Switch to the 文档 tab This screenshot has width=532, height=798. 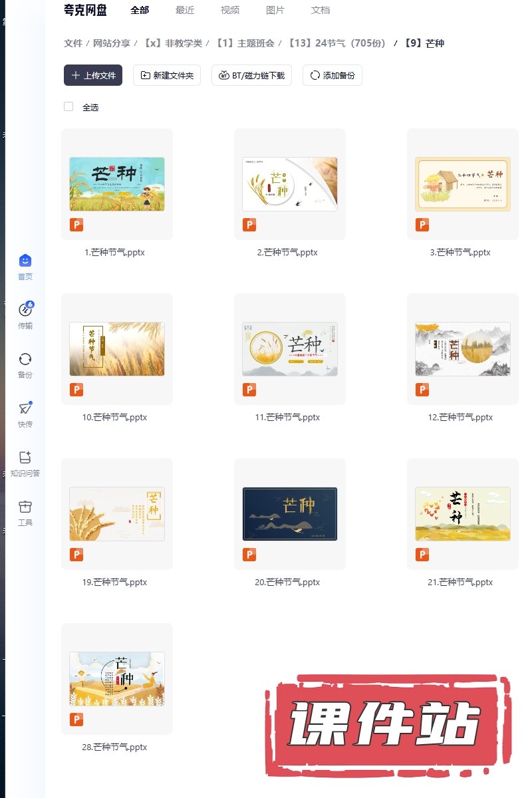tap(321, 10)
